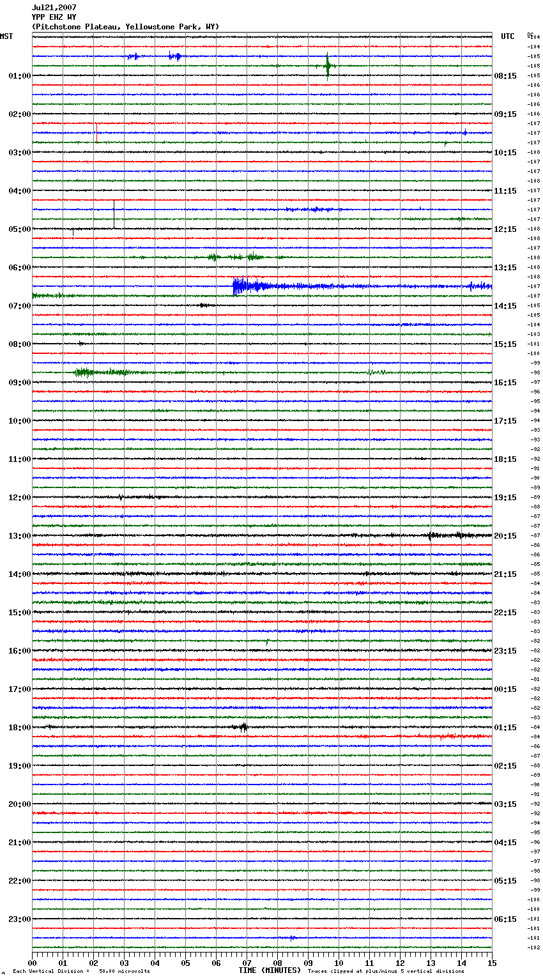The image size is (543, 980).
Task: Click the 11:15 UTC time label
Action: tap(505, 191)
